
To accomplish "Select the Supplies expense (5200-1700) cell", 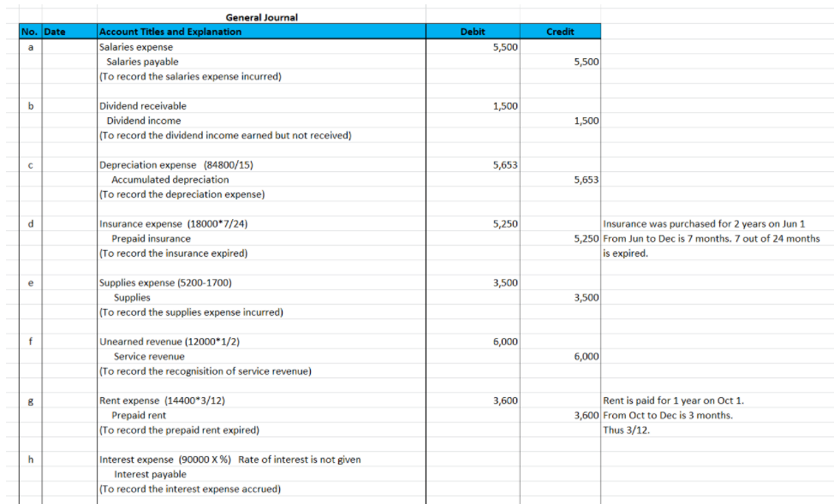I will point(163,282).
